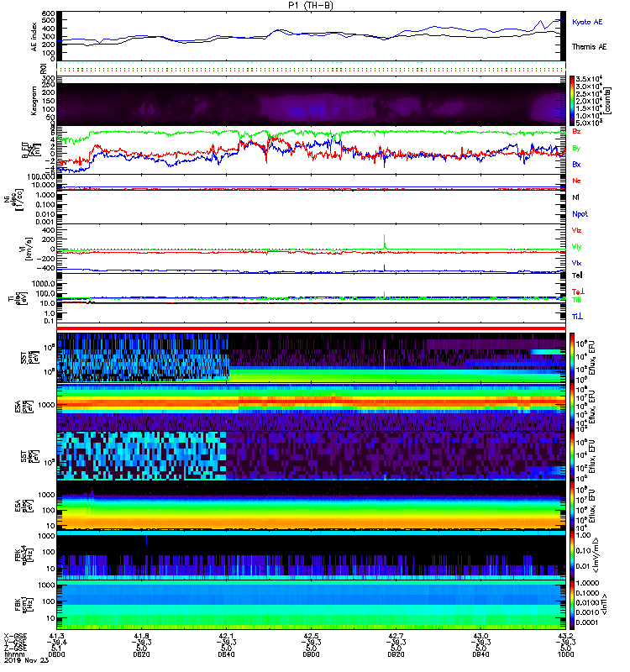Click the X-GSE value "41.3"

click(x=56, y=636)
